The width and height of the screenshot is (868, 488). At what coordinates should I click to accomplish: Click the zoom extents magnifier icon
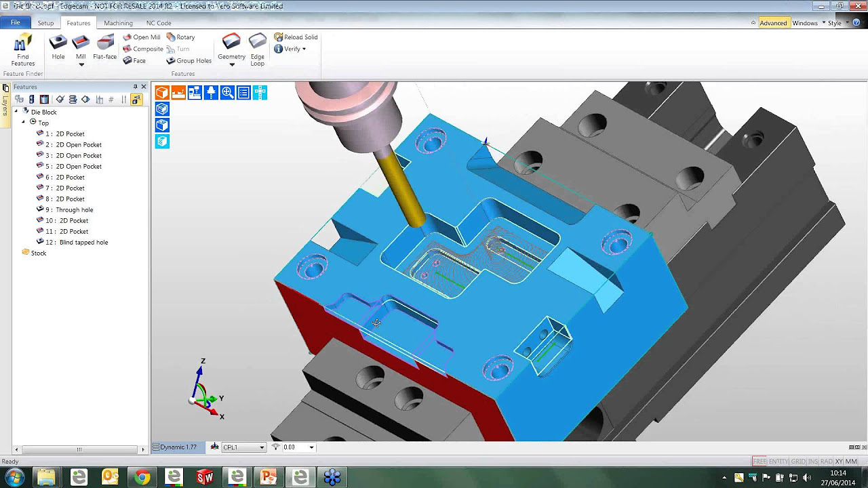coord(227,93)
